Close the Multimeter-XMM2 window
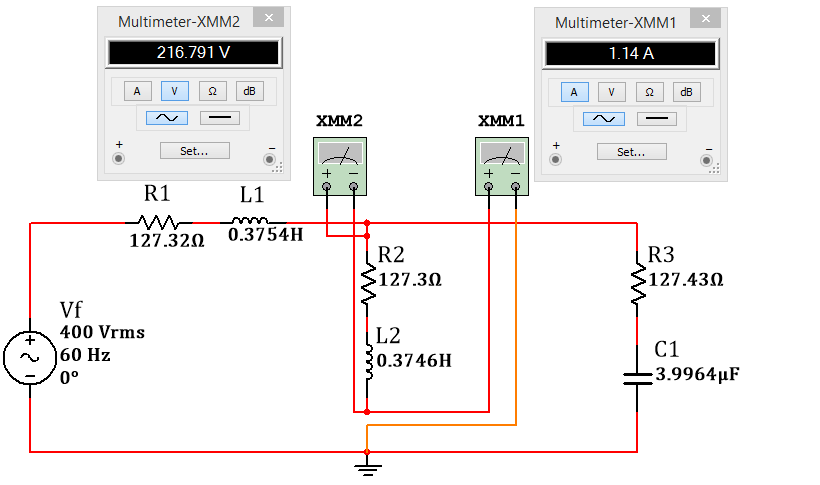820x485 pixels. tap(269, 18)
